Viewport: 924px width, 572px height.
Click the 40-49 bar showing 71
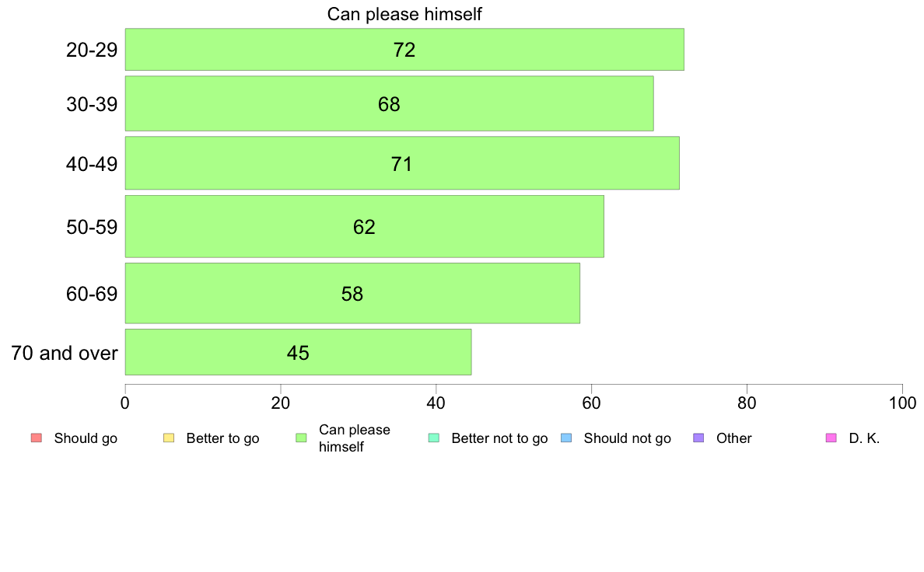(x=402, y=163)
